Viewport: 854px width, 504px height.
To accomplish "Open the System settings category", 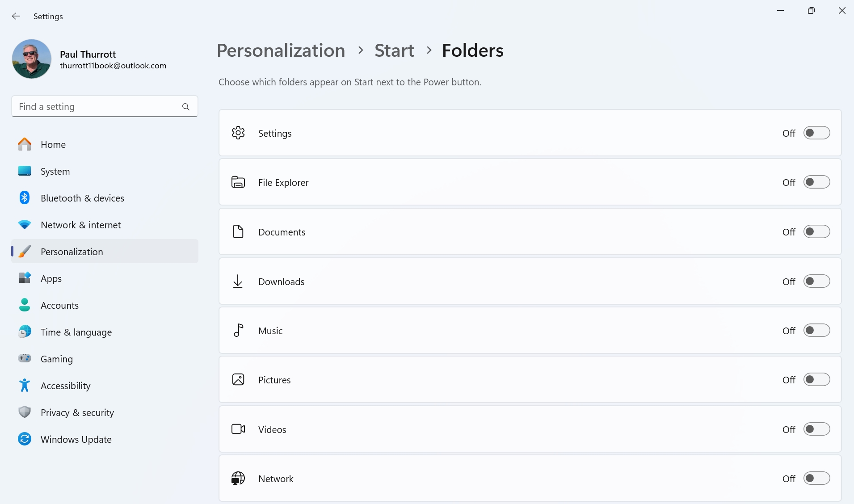I will coord(55,172).
